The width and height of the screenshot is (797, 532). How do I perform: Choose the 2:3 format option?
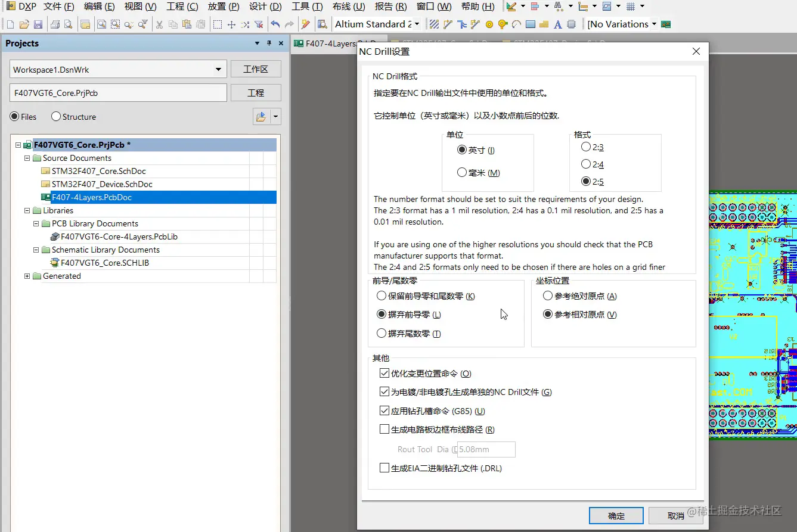586,147
